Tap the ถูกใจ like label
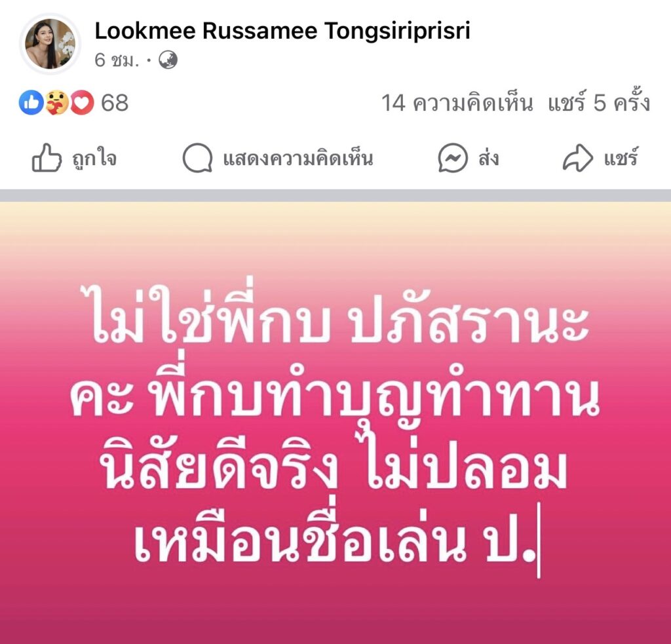The image size is (671, 644). point(94,159)
